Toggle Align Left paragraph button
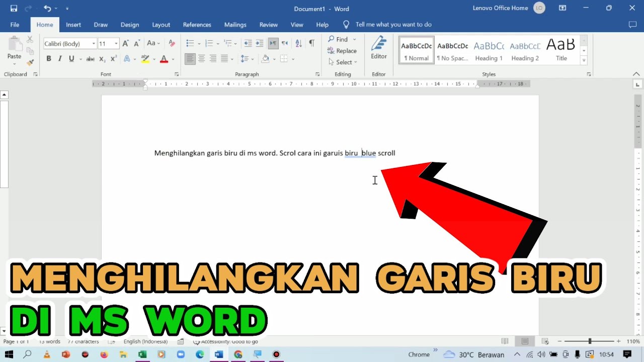The height and width of the screenshot is (362, 644). 190,59
